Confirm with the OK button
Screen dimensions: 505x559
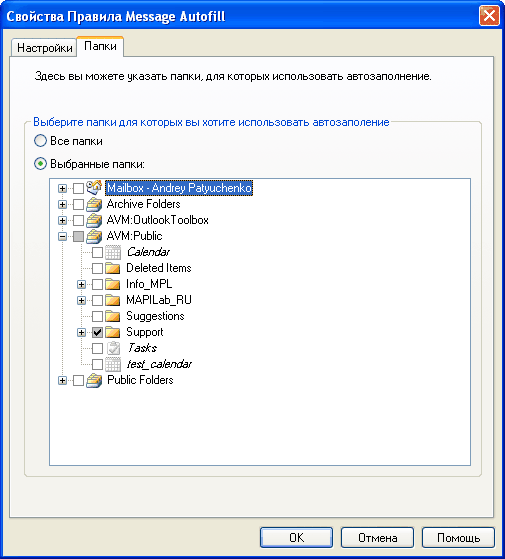297,537
